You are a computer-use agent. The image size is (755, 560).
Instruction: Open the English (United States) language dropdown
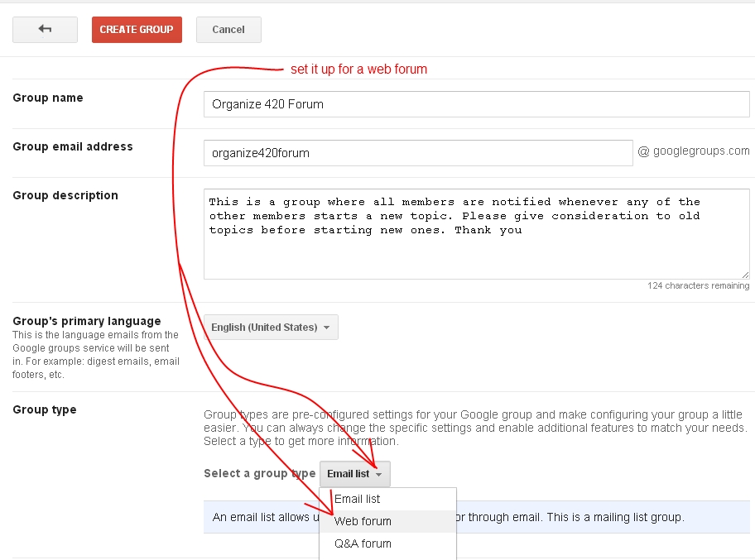271,328
